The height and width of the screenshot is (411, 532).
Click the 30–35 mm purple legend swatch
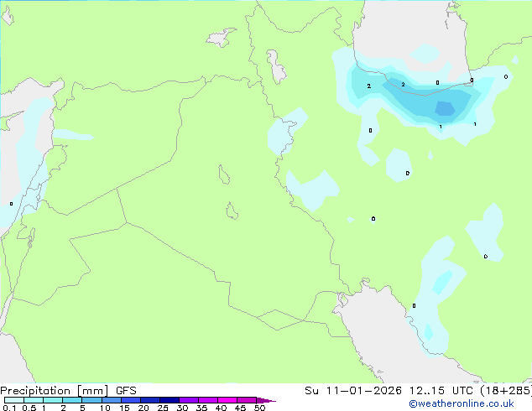click(188, 400)
